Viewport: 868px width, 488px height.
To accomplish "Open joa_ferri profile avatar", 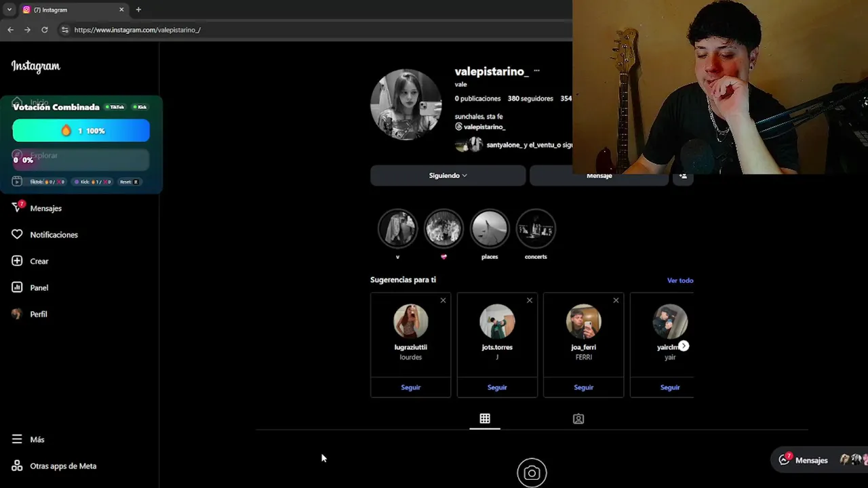I will coord(584,321).
